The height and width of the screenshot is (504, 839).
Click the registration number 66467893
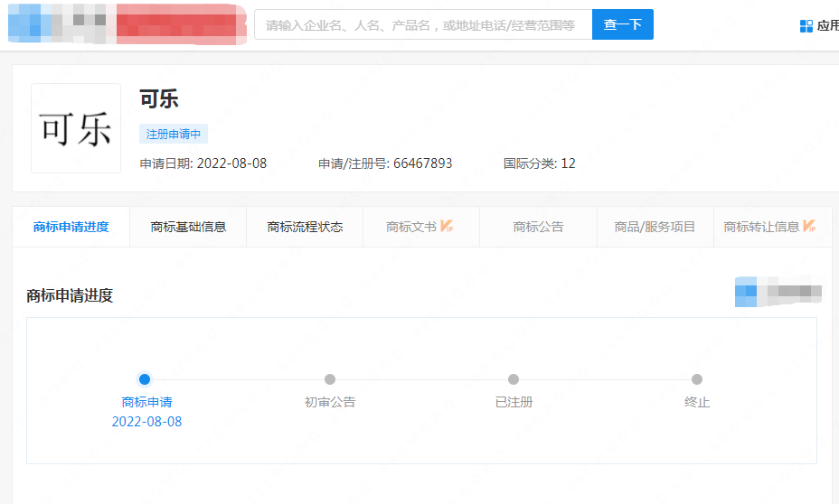pos(422,163)
